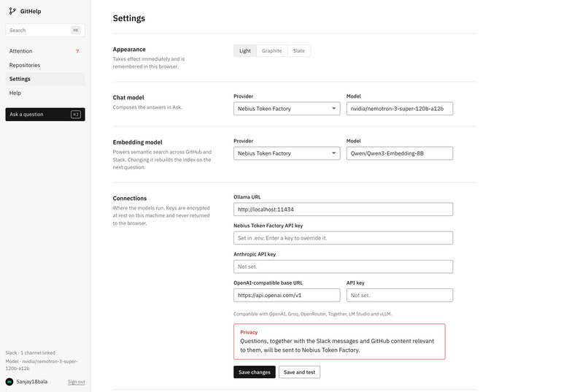This screenshot has height=392, width=588.
Task: Click the 'Model · nvidia/nemotron-3-super-120b-a12b' sidebar status text
Action: click(x=42, y=364)
